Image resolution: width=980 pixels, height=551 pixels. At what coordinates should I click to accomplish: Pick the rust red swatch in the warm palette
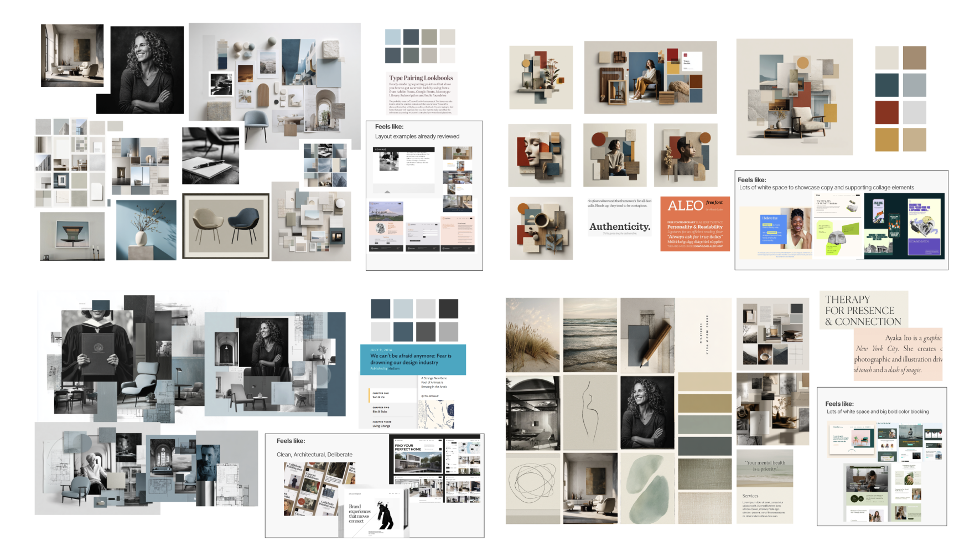pyautogui.click(x=886, y=112)
